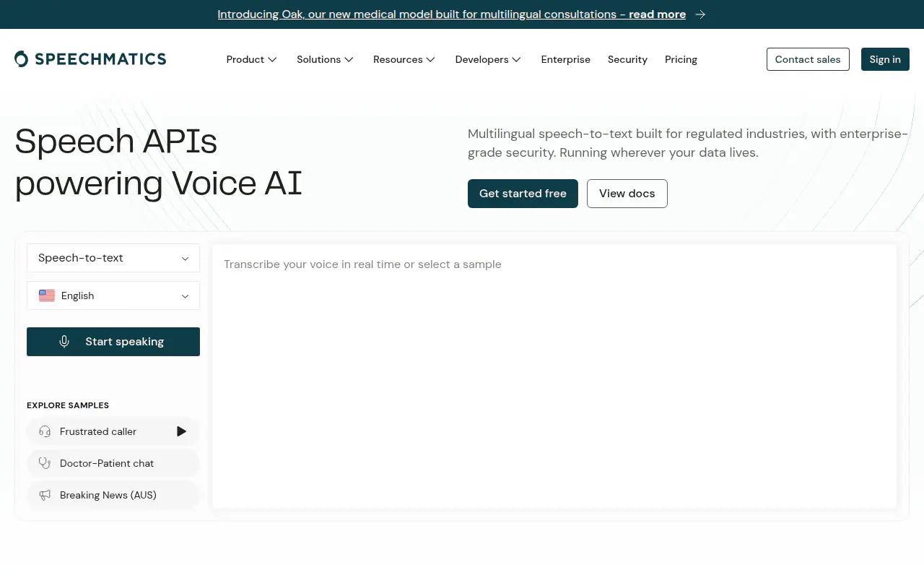Image resolution: width=924 pixels, height=578 pixels.
Task: Click the microphone icon in Start speaking
Action: (64, 342)
